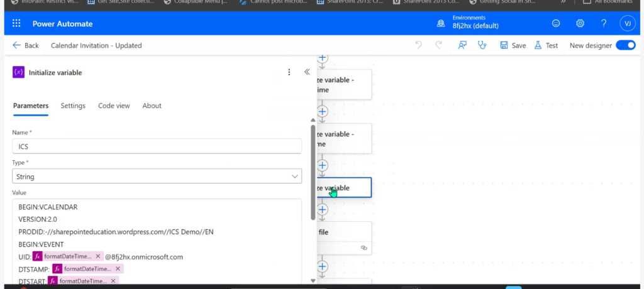The image size is (644, 289).
Task: Click the panel scrollbar down arrow
Action: click(x=313, y=281)
